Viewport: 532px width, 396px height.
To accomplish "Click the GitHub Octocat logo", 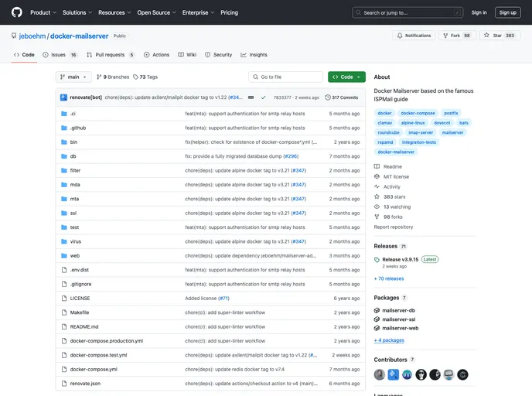I will tap(17, 12).
